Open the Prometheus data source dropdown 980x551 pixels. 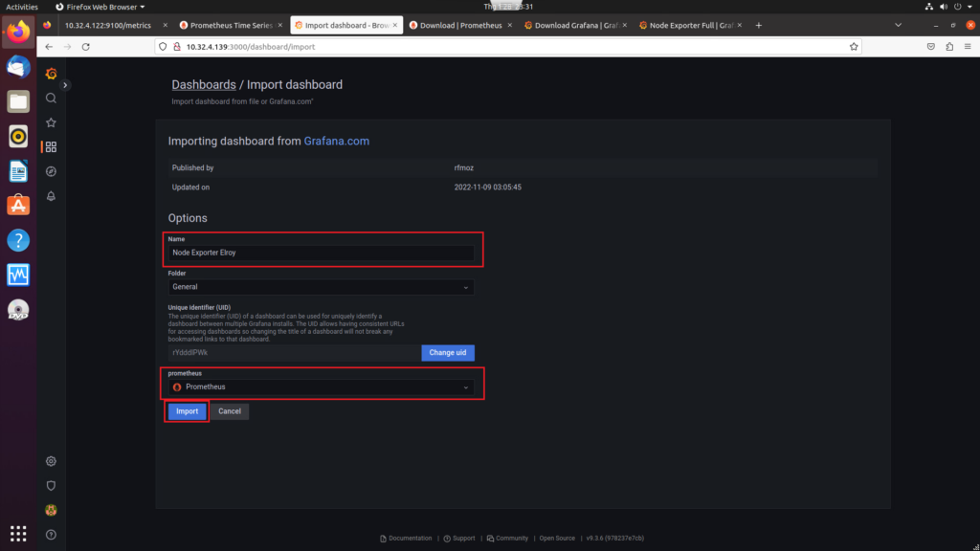(321, 386)
